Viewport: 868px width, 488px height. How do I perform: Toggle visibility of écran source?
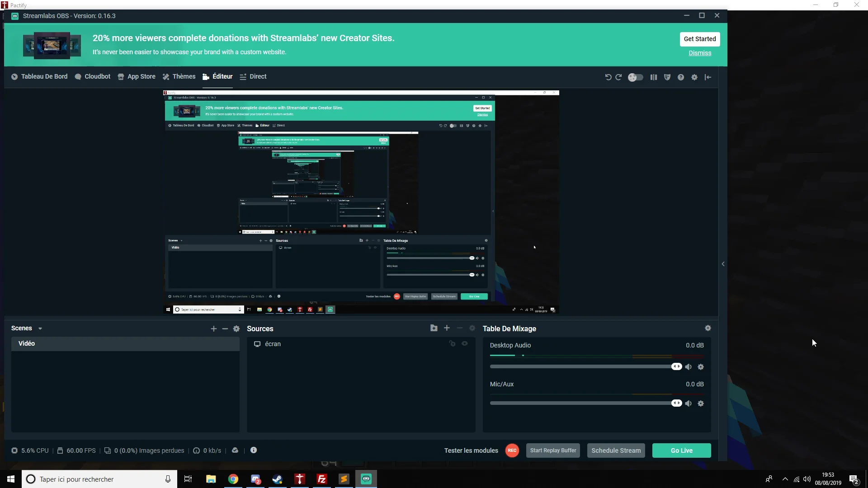pyautogui.click(x=465, y=344)
